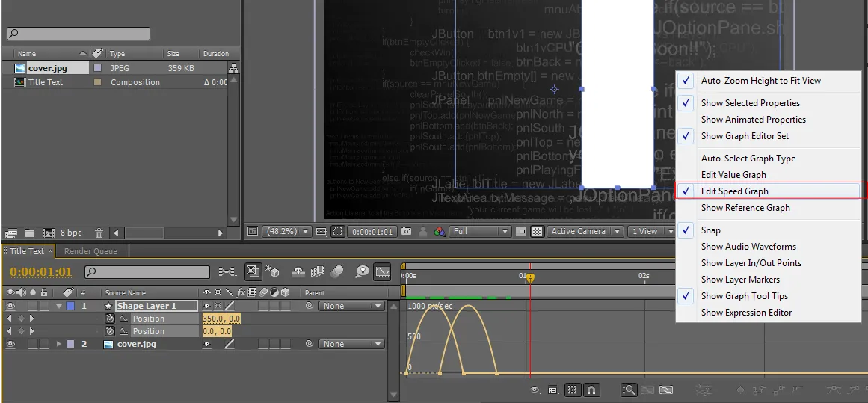
Task: Click Fit selection to view icon
Action: point(647,390)
